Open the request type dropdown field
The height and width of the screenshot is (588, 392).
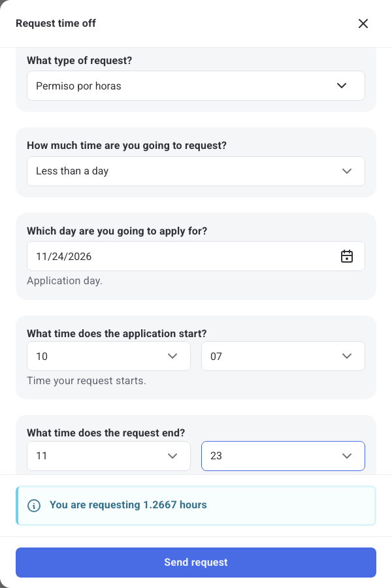pos(196,86)
